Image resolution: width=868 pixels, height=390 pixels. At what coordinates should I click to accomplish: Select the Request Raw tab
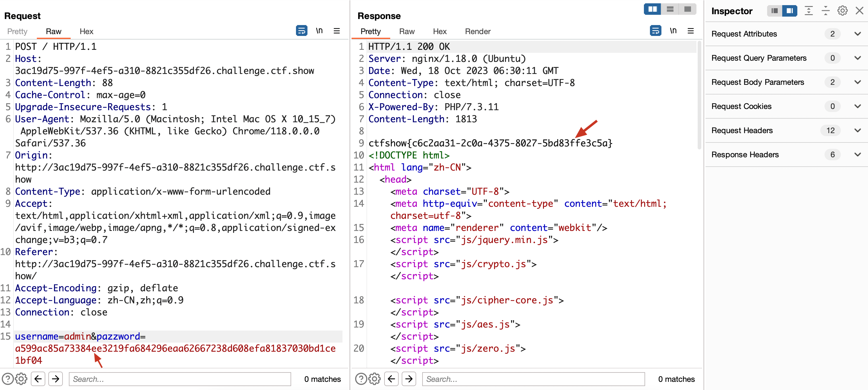point(53,31)
